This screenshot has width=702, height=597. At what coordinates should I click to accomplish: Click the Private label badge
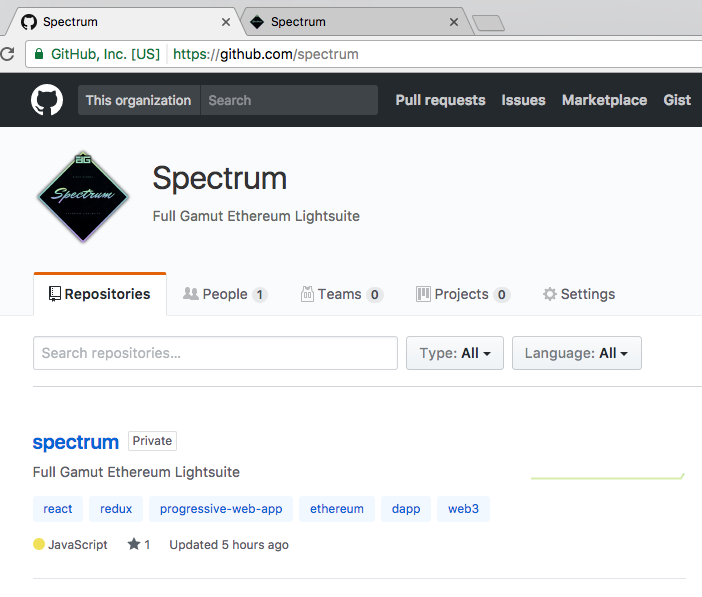[152, 441]
